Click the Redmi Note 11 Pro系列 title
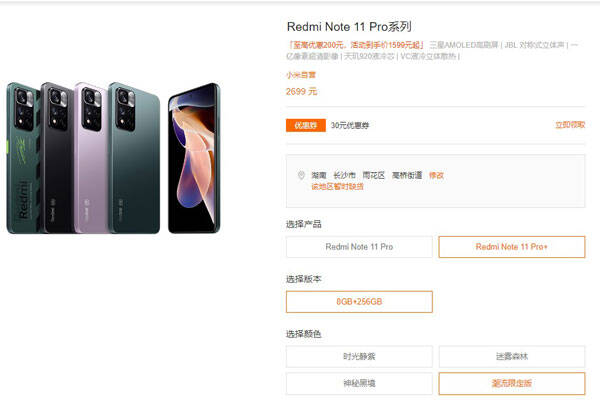 coord(349,27)
